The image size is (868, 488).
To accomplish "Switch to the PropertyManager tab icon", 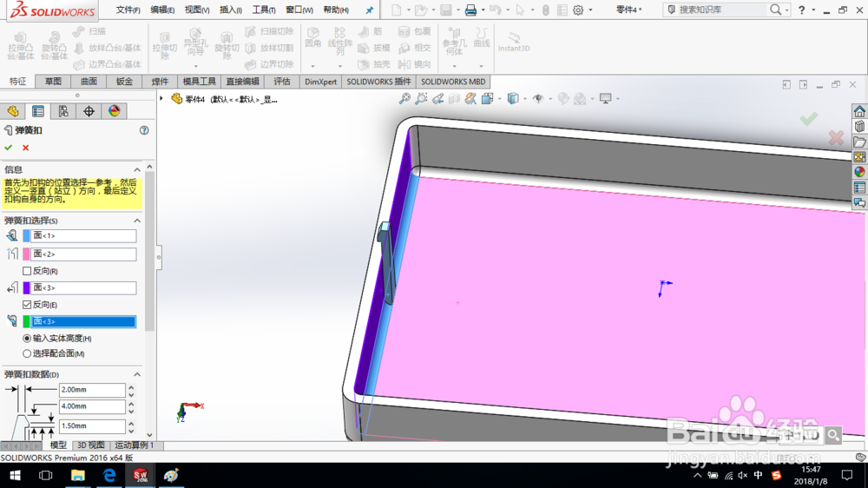I will (38, 111).
